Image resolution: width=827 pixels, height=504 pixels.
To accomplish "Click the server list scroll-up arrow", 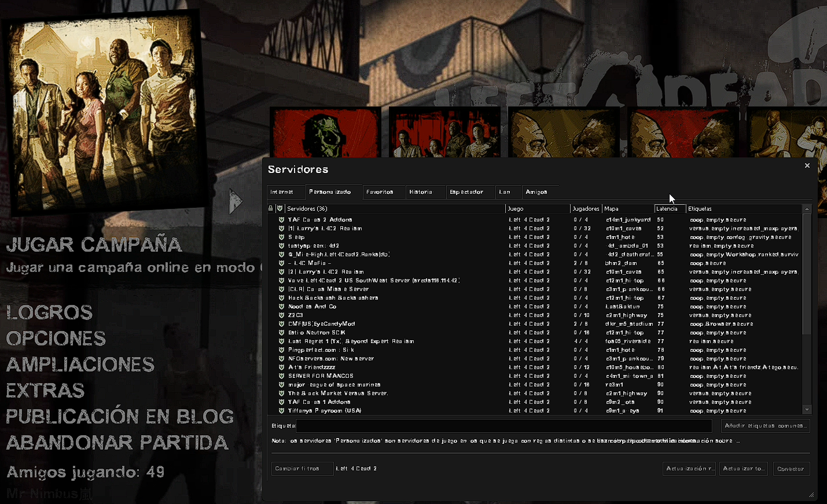I will [x=807, y=208].
